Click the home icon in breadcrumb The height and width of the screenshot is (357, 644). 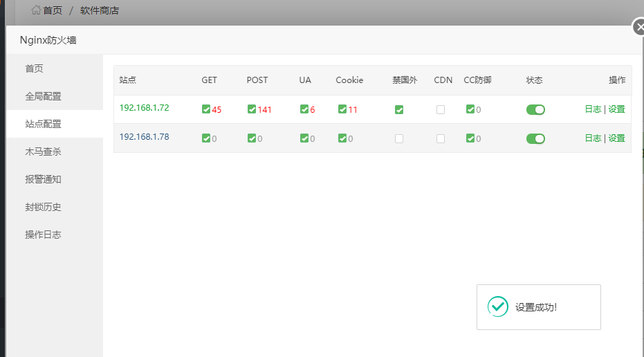(36, 10)
